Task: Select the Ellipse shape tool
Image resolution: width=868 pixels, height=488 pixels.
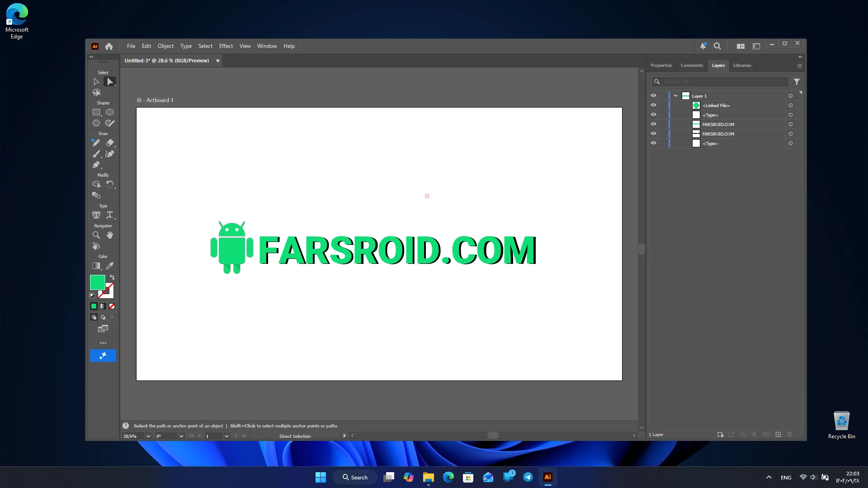Action: tap(110, 113)
